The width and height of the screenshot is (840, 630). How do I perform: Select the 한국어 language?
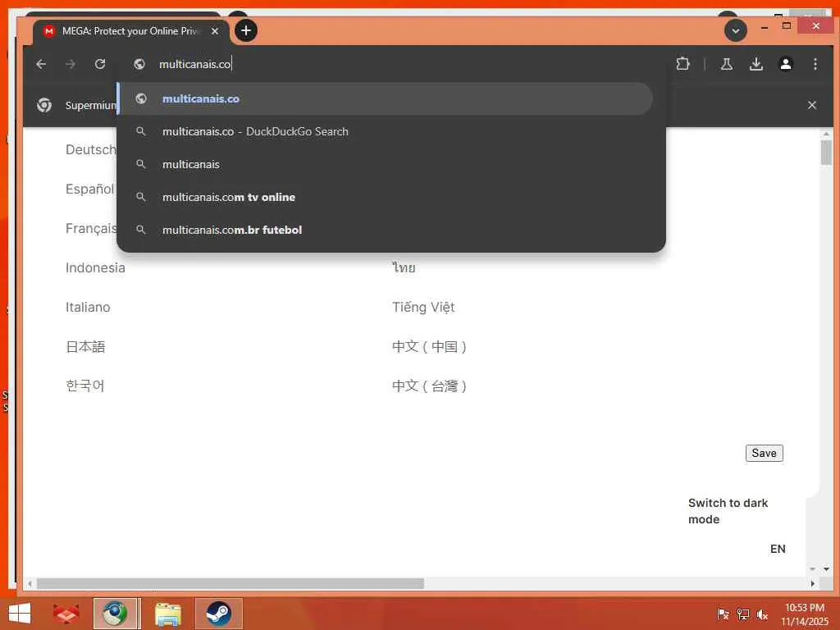(x=84, y=386)
